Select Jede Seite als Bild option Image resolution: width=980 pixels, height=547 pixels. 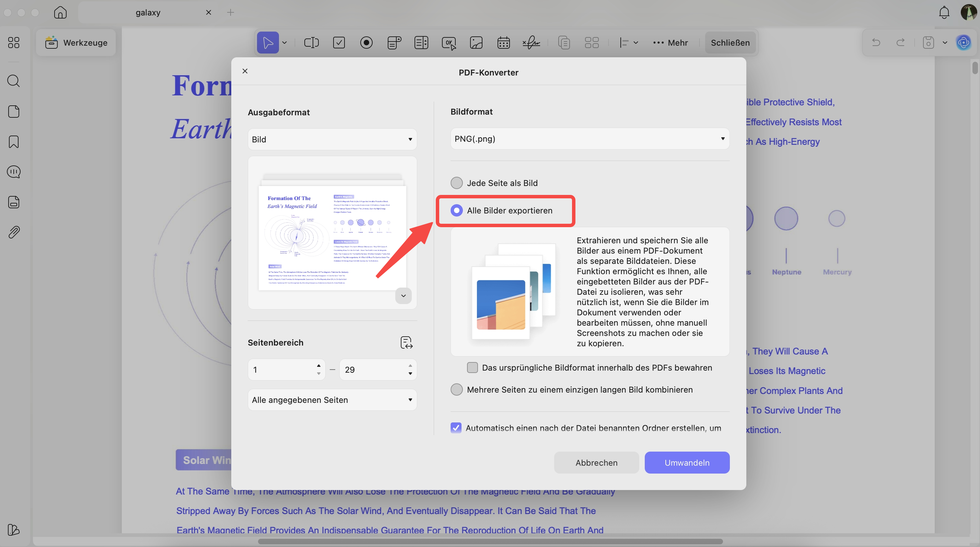coord(456,183)
